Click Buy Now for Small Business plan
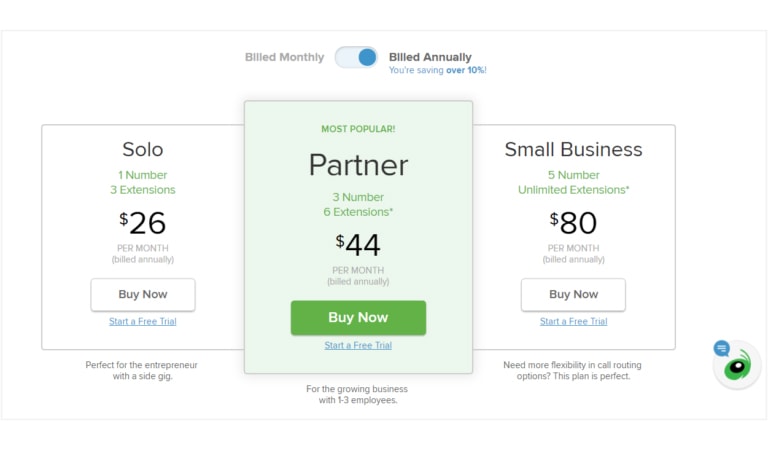Viewport: 768px width, 450px height. (x=573, y=294)
